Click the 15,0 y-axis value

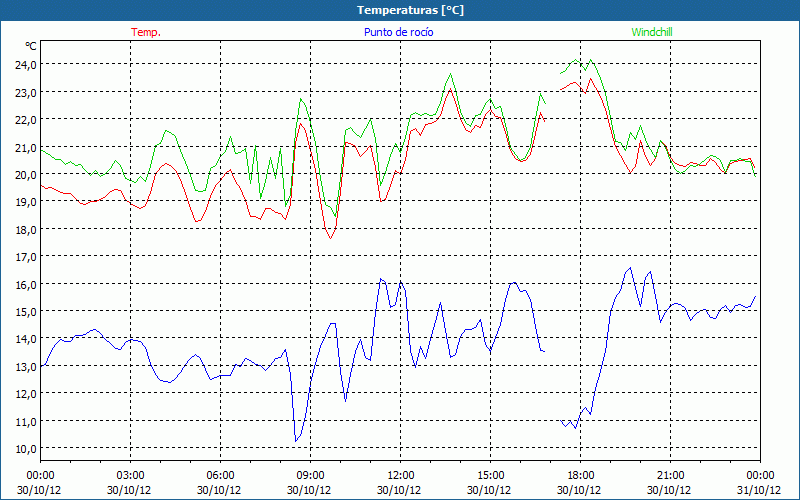coord(27,312)
